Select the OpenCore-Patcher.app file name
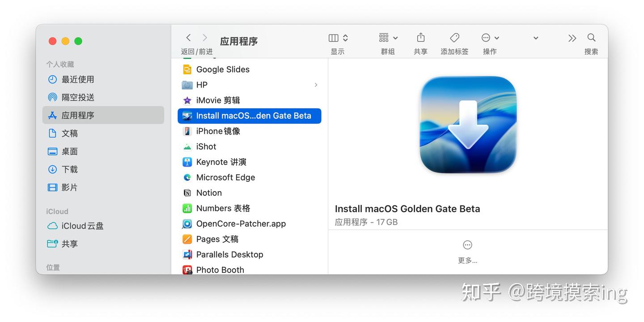This screenshot has height=322, width=644. (241, 223)
